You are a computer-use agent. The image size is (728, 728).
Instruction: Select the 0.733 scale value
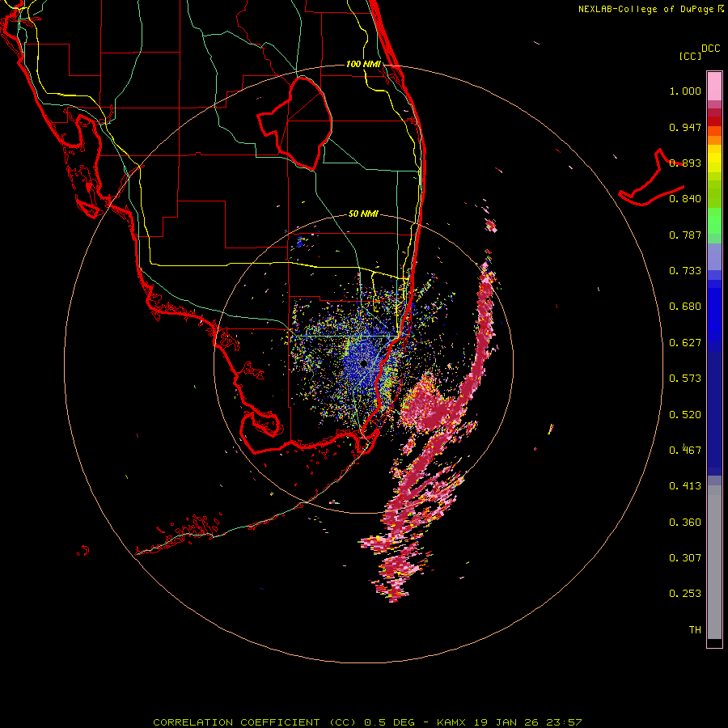tap(685, 271)
